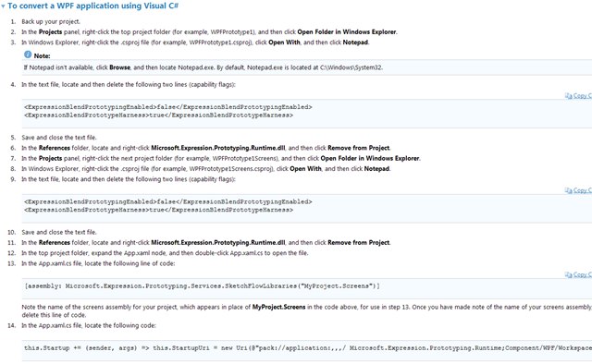Click the Copy Code link for step 4's code
This screenshot has width=592, height=364.
(x=582, y=96)
